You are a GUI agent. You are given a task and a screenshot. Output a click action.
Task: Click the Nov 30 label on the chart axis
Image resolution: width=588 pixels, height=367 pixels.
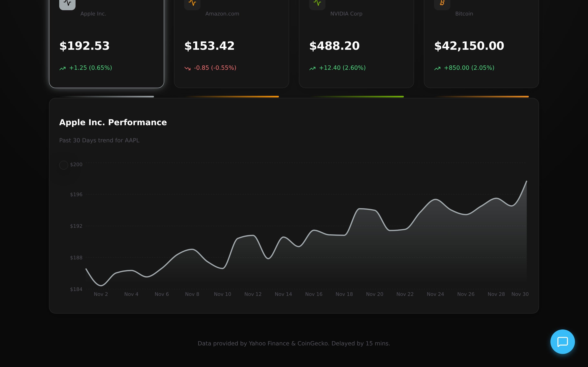[x=520, y=294]
